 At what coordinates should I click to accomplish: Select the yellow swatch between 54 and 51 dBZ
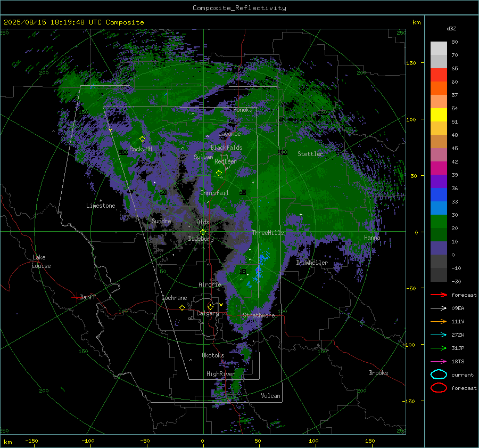coord(439,115)
